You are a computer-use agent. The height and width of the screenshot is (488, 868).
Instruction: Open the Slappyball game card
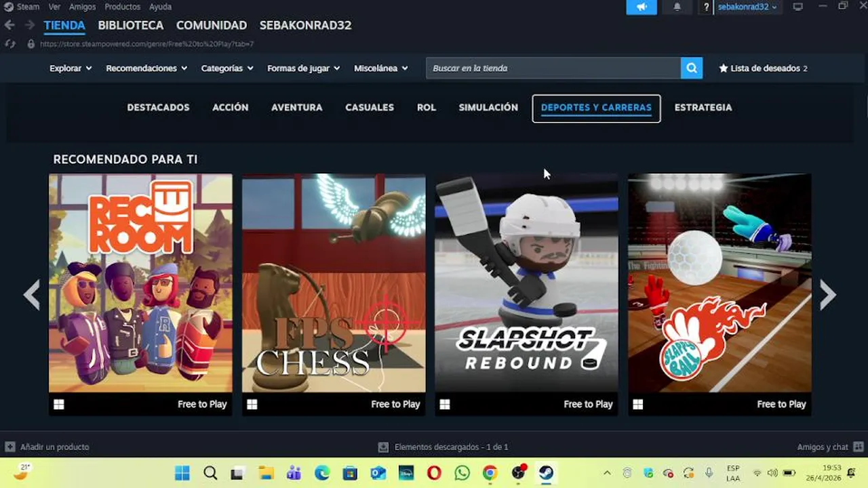[719, 294]
